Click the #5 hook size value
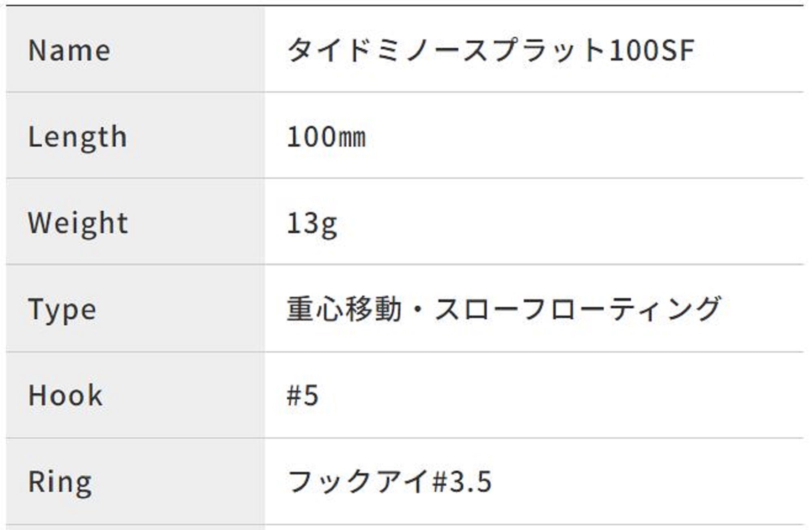Viewport: 812px width, 530px height. [302, 395]
